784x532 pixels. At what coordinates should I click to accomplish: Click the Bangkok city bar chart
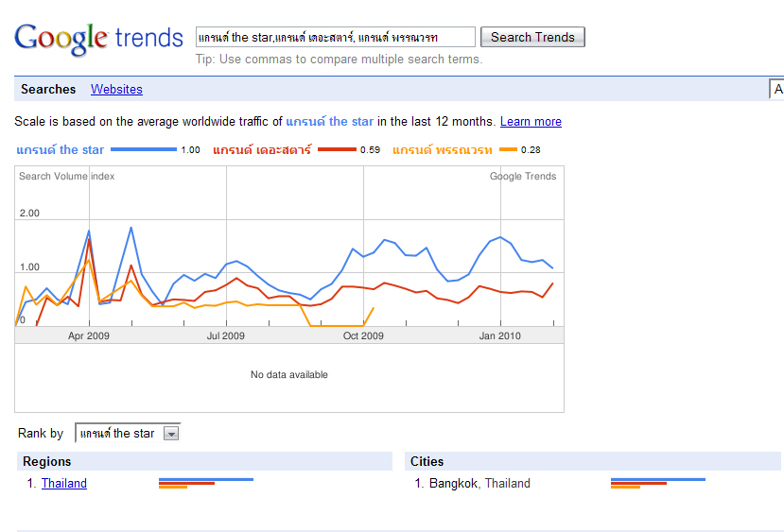tap(658, 483)
